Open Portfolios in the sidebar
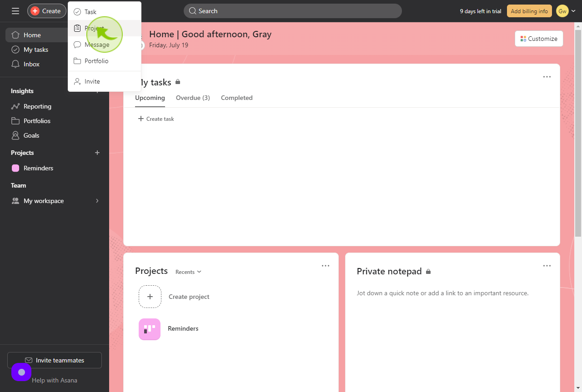 [55, 121]
